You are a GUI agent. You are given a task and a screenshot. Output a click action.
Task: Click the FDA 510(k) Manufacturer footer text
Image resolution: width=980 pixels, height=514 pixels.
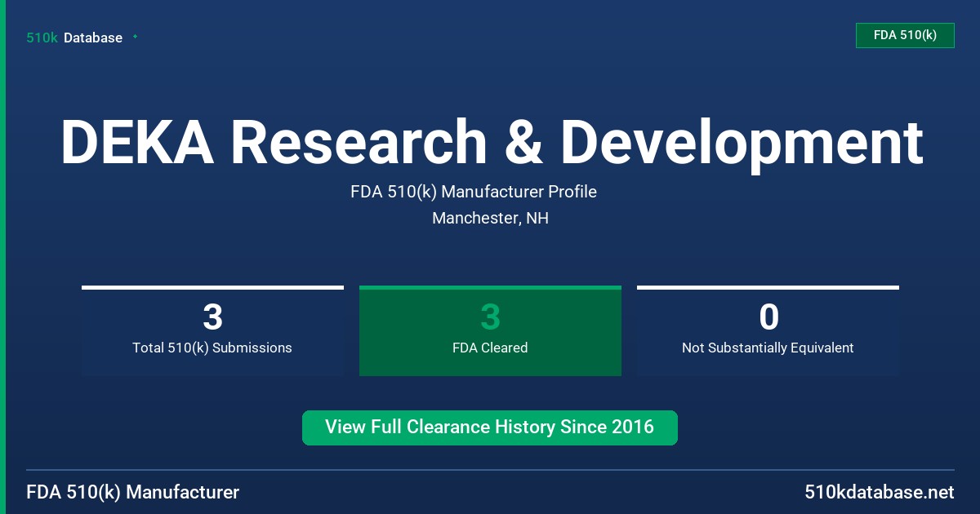pyautogui.click(x=133, y=493)
